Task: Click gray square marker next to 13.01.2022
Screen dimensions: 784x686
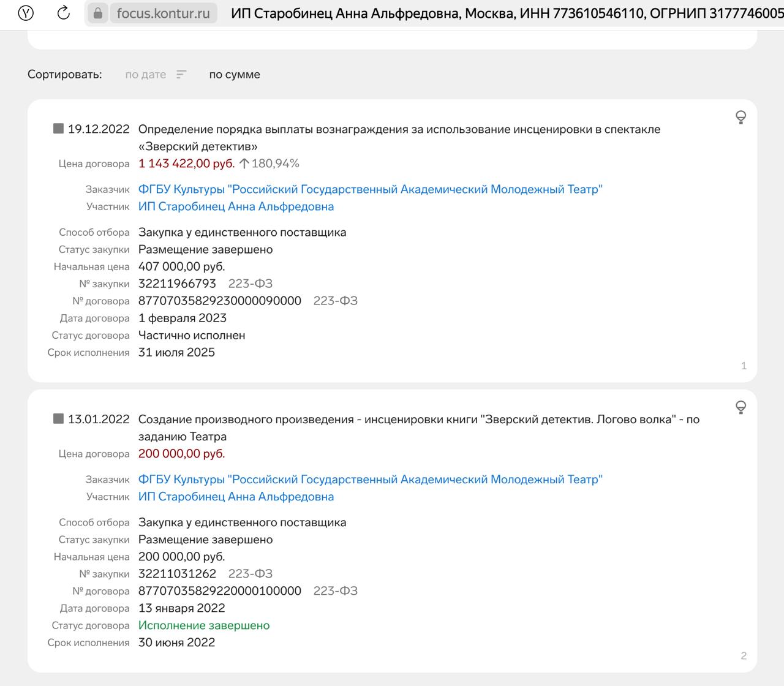Action: click(58, 419)
